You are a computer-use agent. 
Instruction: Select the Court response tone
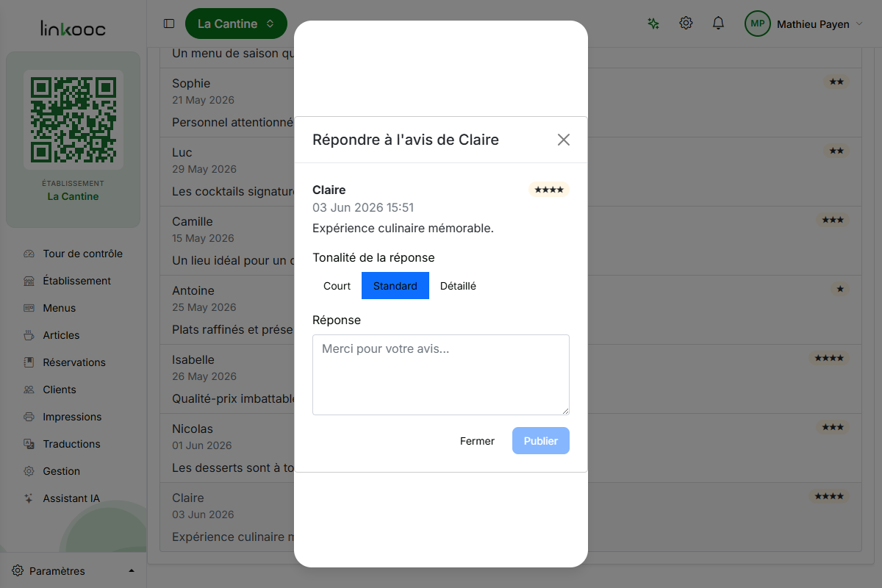tap(337, 286)
